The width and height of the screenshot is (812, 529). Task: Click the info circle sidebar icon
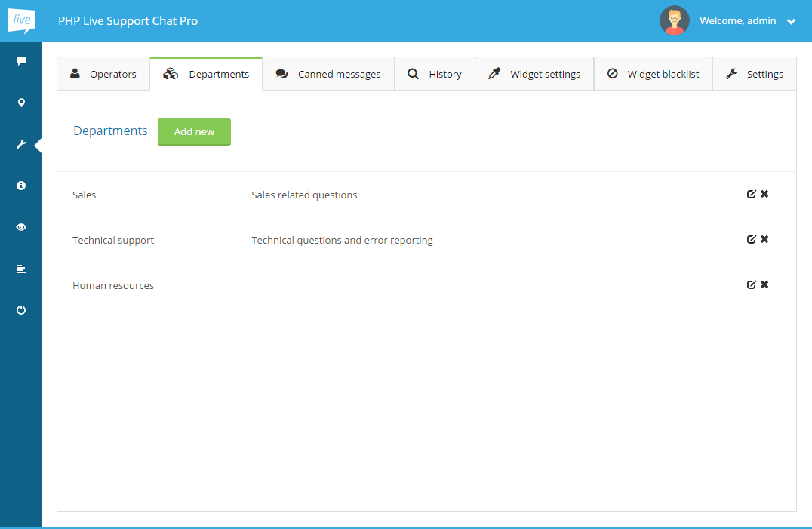[21, 186]
